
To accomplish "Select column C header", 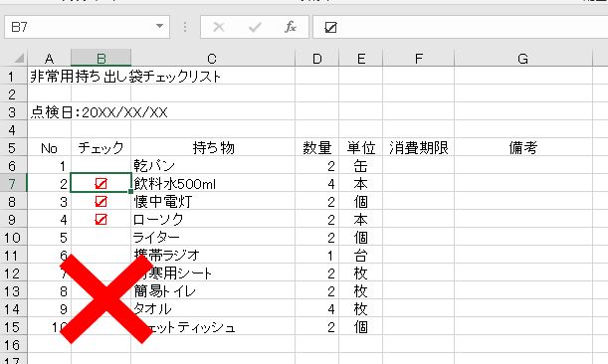I will (213, 59).
